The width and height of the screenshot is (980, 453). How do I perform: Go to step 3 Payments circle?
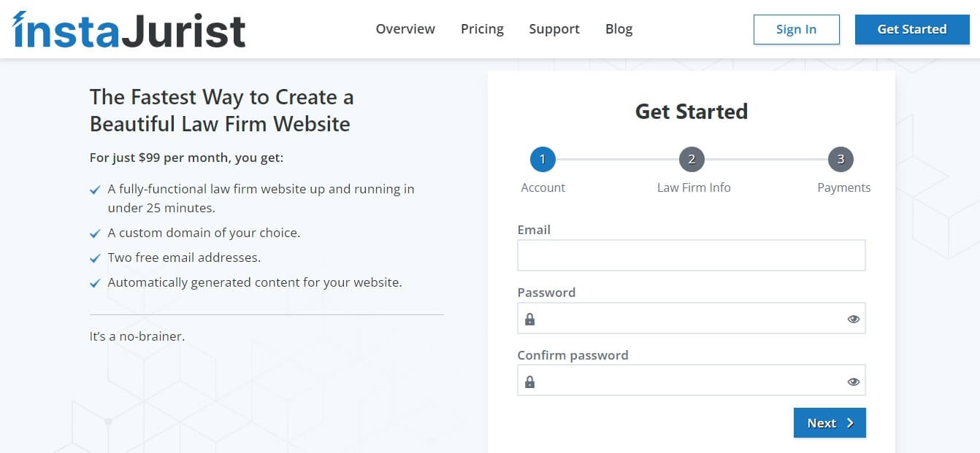tap(841, 159)
